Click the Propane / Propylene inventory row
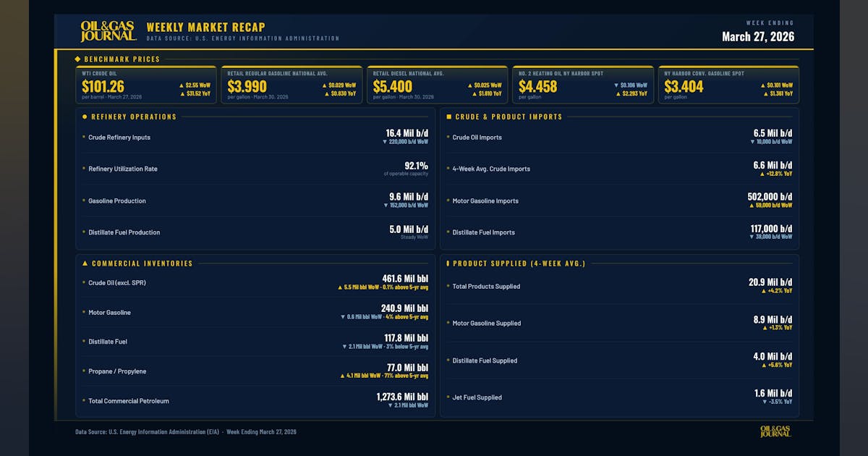Image resolution: width=868 pixels, height=456 pixels. point(255,371)
